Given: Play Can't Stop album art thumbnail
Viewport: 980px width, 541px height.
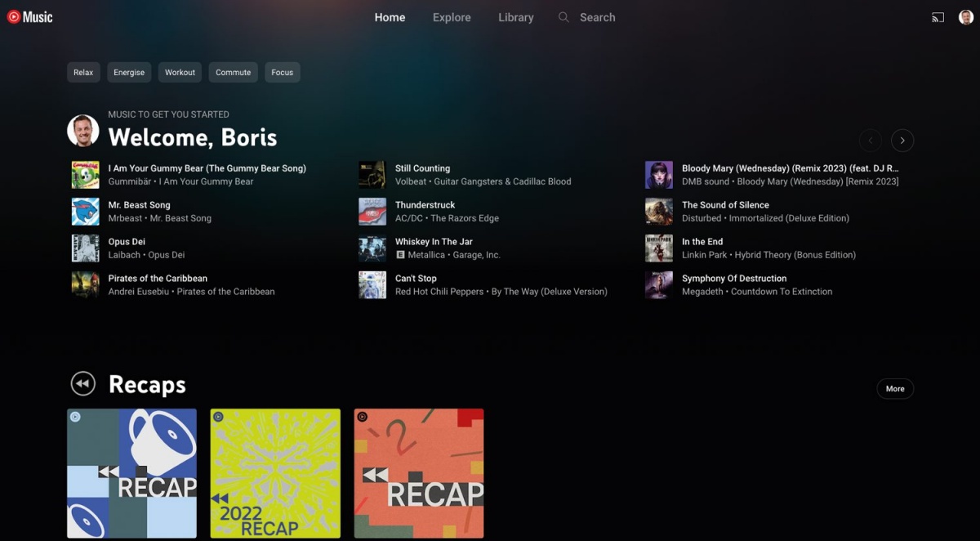Looking at the screenshot, I should (372, 285).
